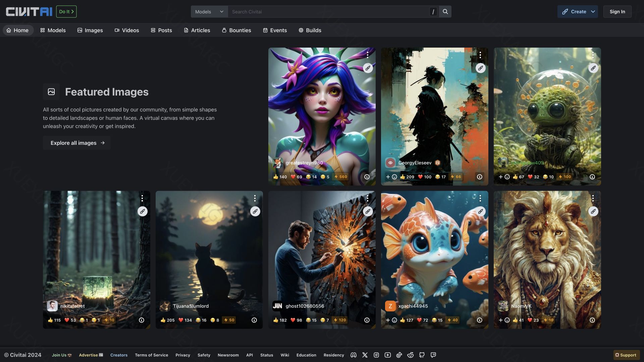Open the forest glowing cube thumbnail
Image resolution: width=644 pixels, height=362 pixels.
(96, 255)
